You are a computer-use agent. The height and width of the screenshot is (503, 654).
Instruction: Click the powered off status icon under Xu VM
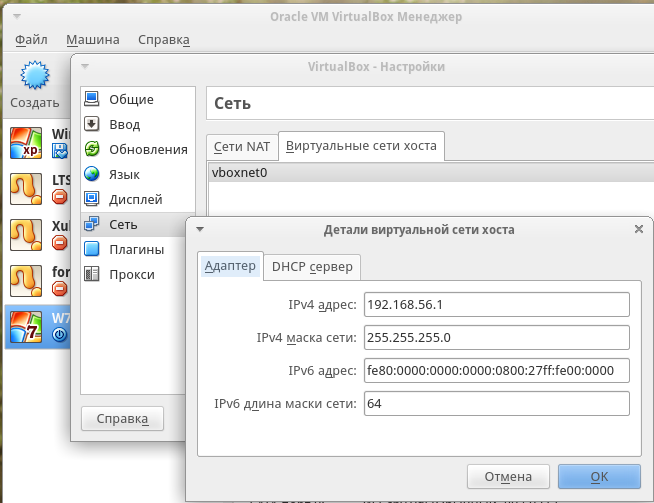[x=60, y=242]
